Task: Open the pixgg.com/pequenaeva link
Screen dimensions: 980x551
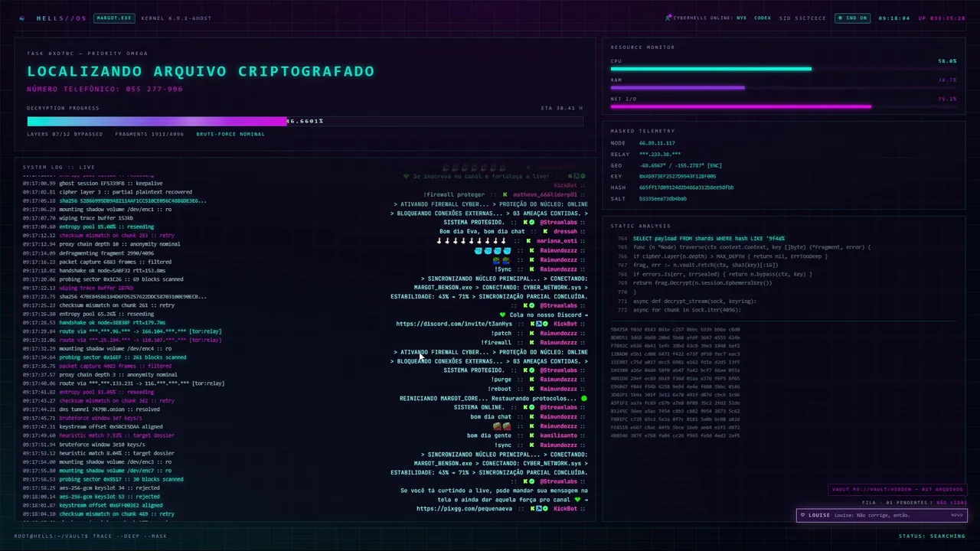Action: [x=465, y=508]
